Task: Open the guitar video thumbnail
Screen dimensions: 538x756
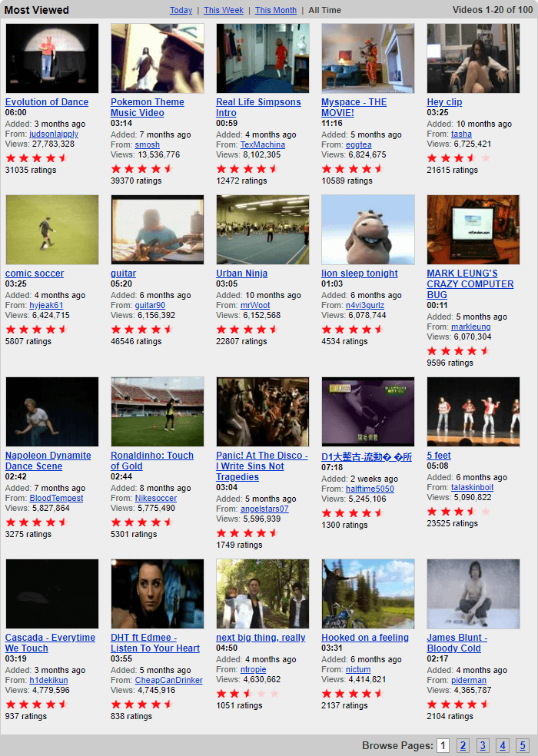Action: (x=158, y=230)
